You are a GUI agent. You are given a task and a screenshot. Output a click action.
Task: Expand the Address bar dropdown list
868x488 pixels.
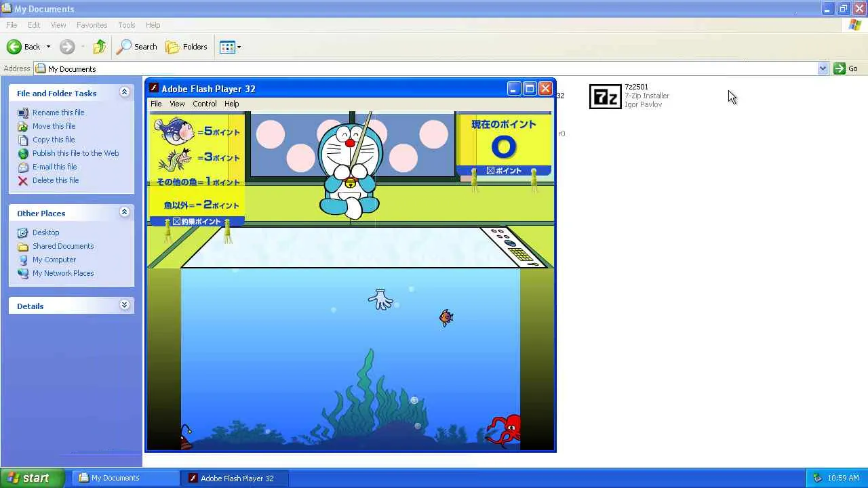(x=823, y=68)
